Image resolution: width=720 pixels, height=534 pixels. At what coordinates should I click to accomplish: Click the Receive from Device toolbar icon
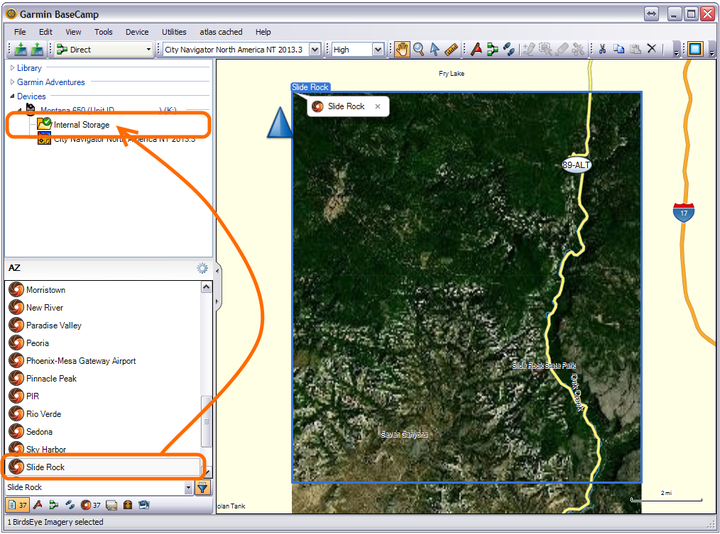(37, 49)
